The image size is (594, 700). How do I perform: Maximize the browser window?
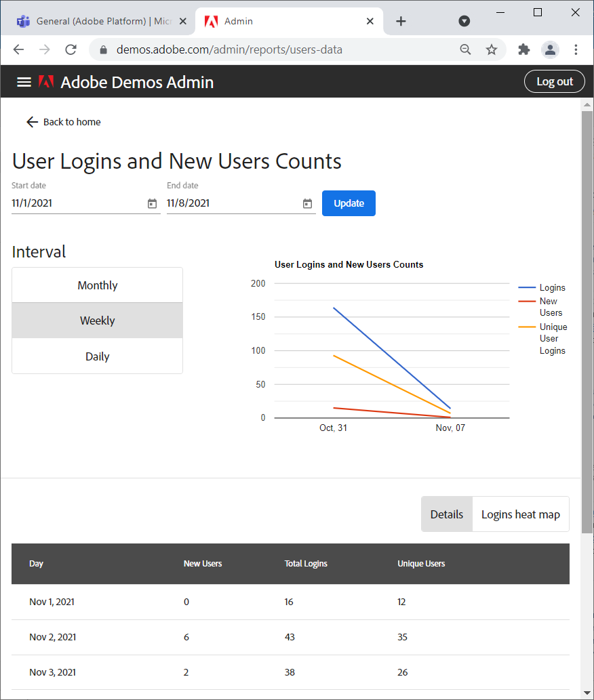pyautogui.click(x=538, y=12)
